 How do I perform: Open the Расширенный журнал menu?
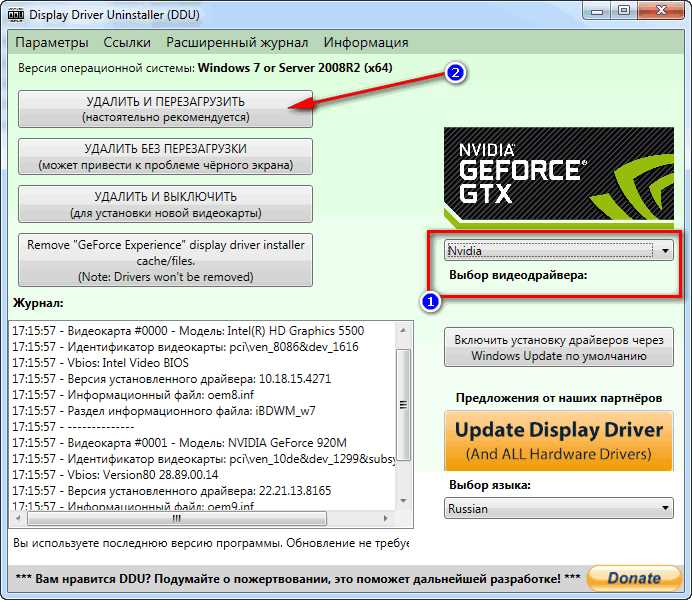[x=237, y=42]
